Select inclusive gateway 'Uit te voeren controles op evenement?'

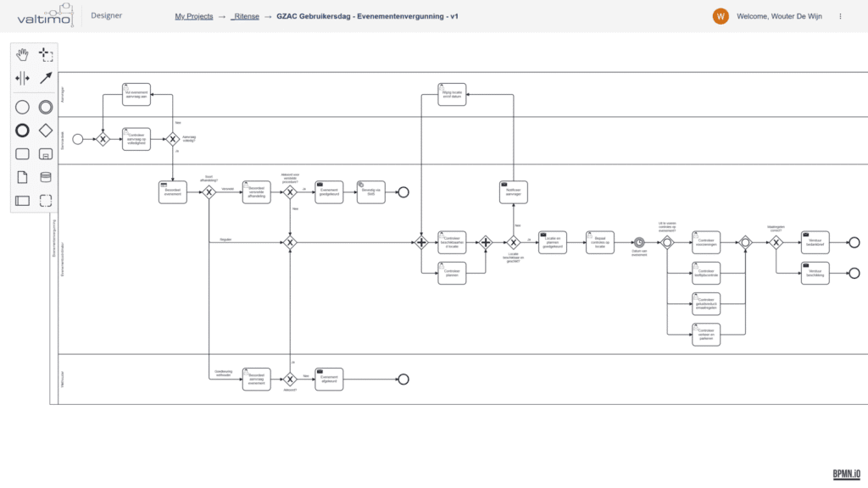coord(667,242)
